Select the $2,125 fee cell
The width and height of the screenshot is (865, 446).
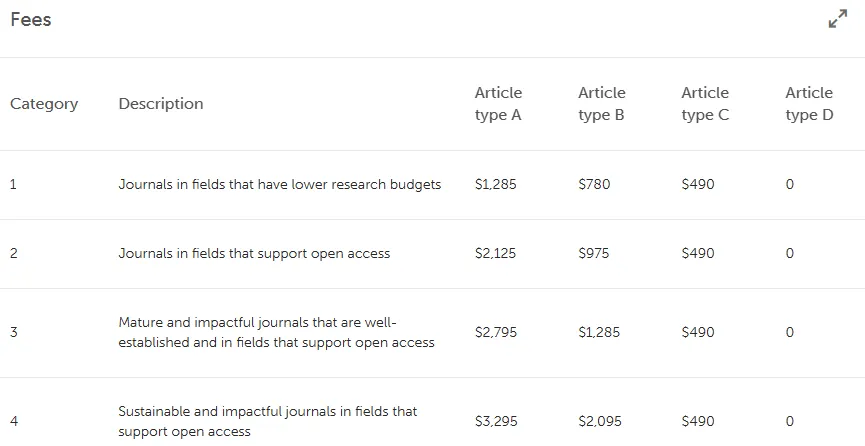click(x=495, y=253)
